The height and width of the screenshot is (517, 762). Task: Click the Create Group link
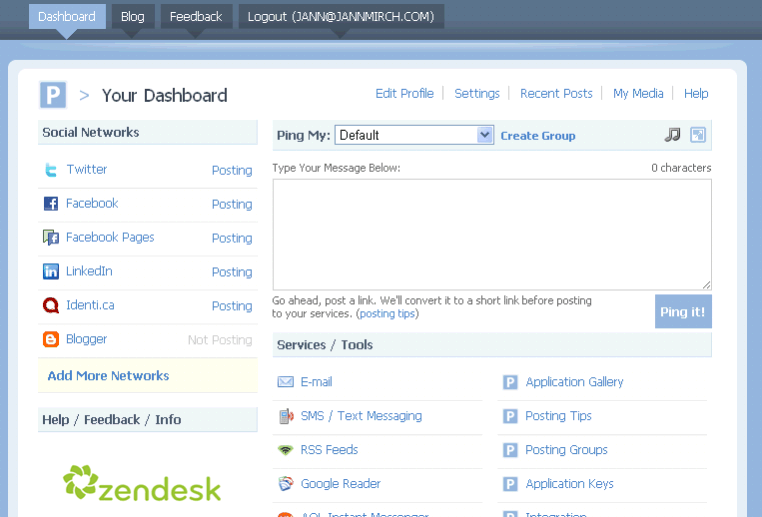(537, 136)
